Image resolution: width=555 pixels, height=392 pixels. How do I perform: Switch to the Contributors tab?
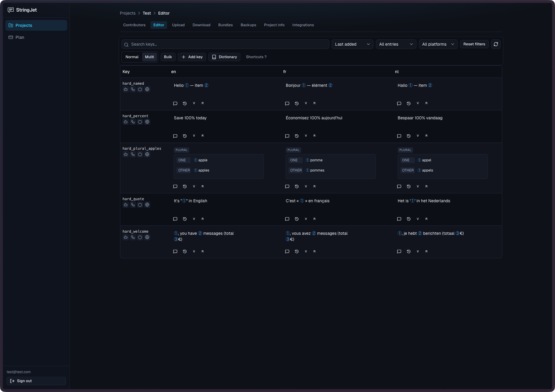click(134, 25)
